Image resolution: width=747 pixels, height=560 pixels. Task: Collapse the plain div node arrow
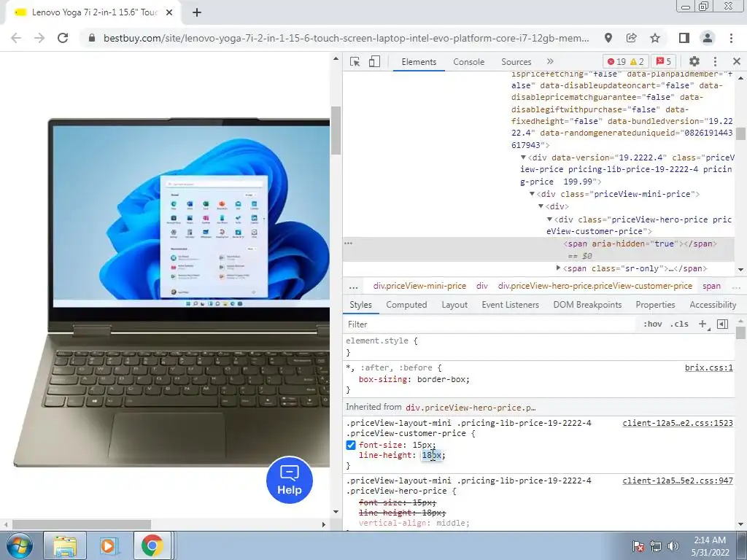(541, 206)
